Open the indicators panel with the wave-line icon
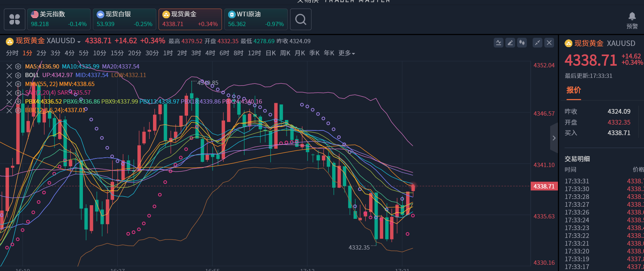 pyautogui.click(x=498, y=43)
